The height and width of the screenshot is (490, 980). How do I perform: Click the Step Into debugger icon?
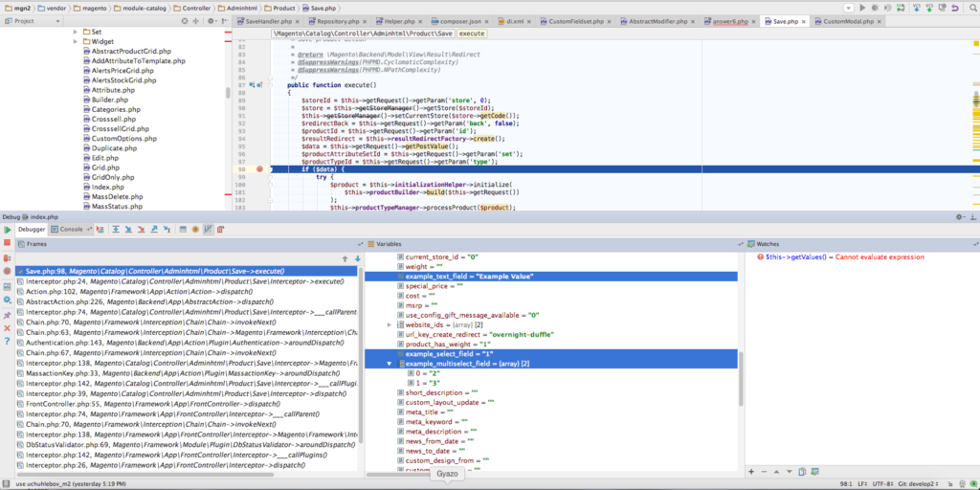(127, 230)
